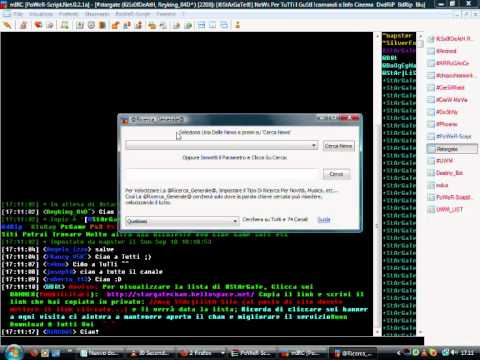Switch to the #Phoenix channel window
The image size is (480, 360).
(x=447, y=124)
